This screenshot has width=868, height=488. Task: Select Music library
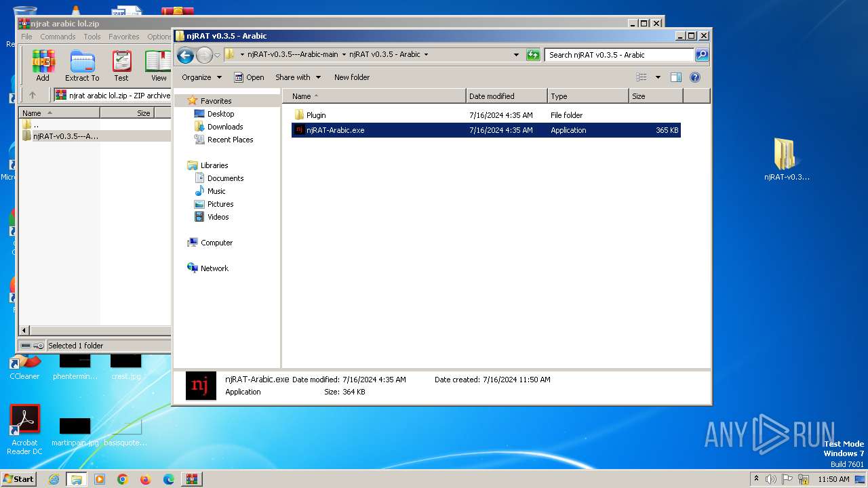coord(216,191)
